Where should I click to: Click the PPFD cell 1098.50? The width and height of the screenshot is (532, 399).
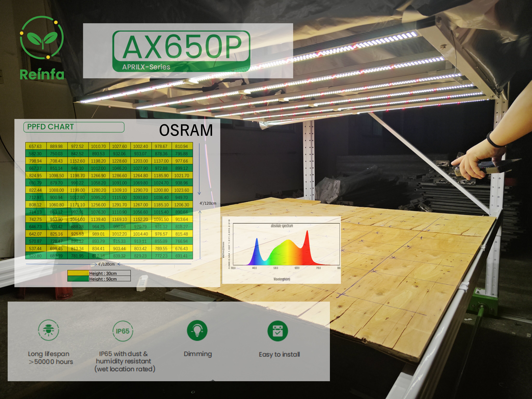[x=57, y=176]
